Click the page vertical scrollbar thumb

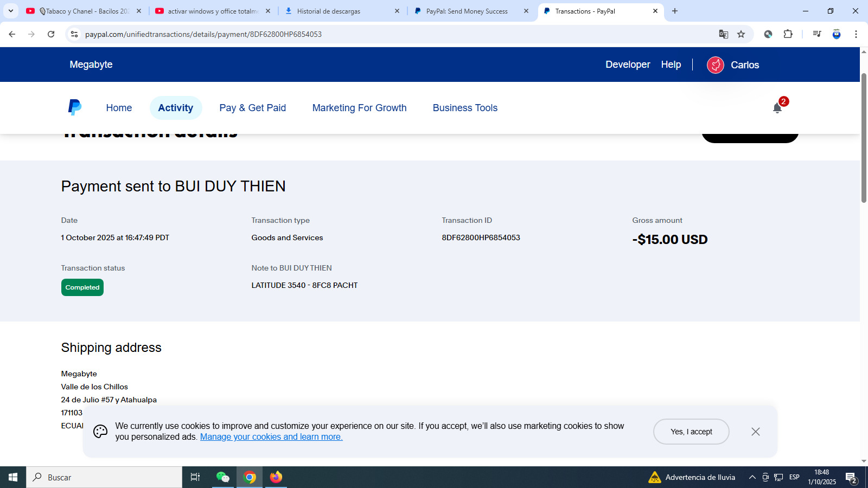tap(864, 138)
